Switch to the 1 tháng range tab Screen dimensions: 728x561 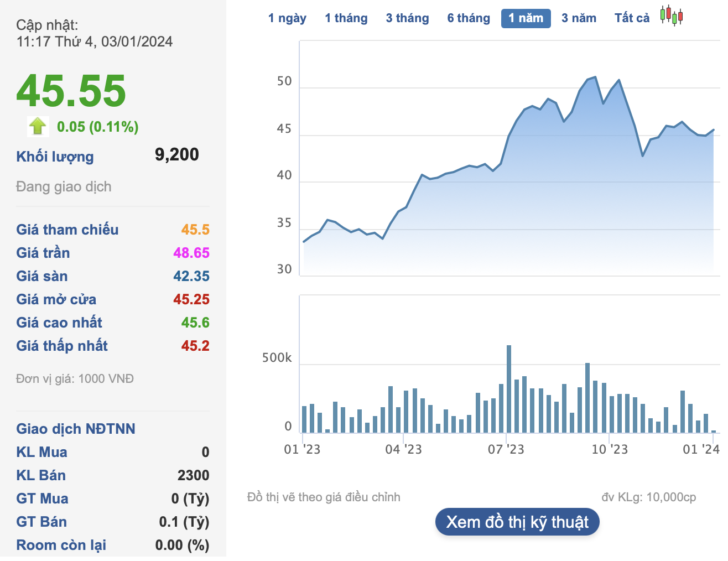[x=346, y=18]
